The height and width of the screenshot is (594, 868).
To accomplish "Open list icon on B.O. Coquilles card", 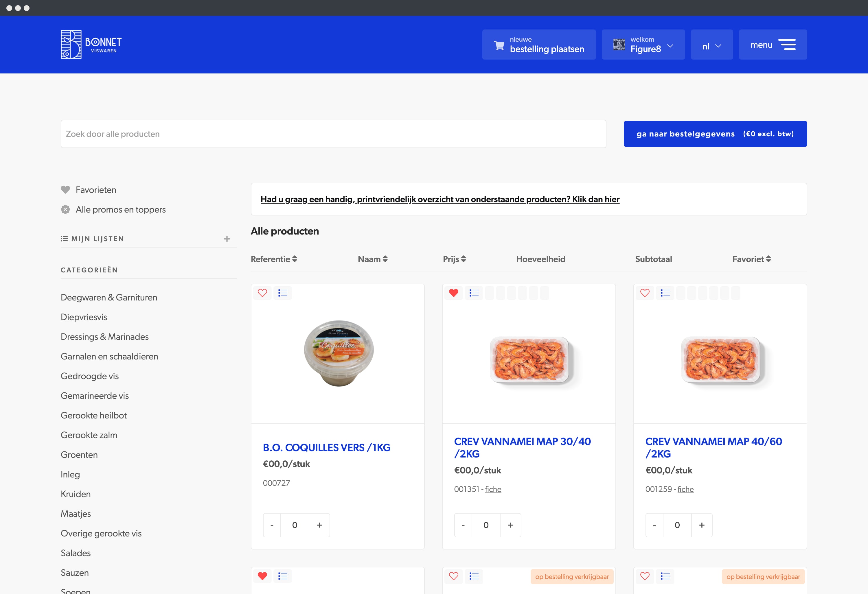I will [x=283, y=293].
